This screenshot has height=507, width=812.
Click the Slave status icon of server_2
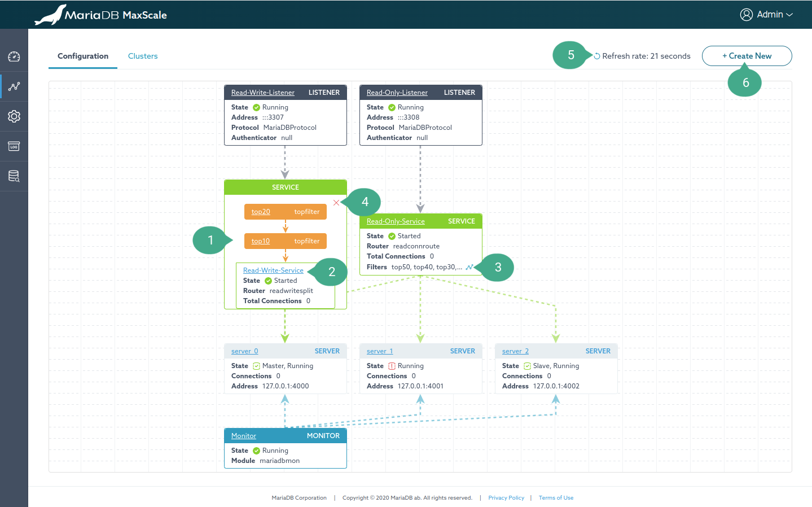(527, 366)
